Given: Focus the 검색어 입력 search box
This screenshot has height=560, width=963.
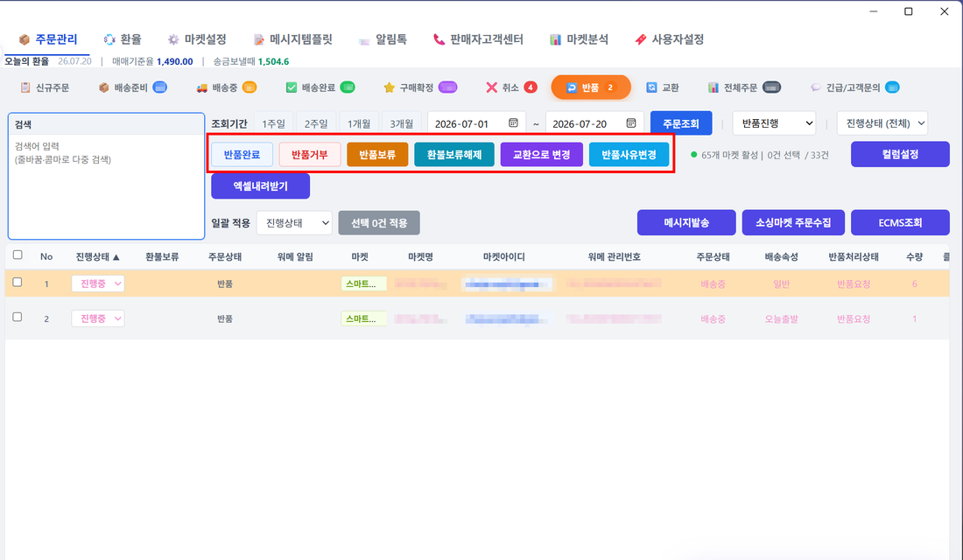Looking at the screenshot, I should pos(106,185).
